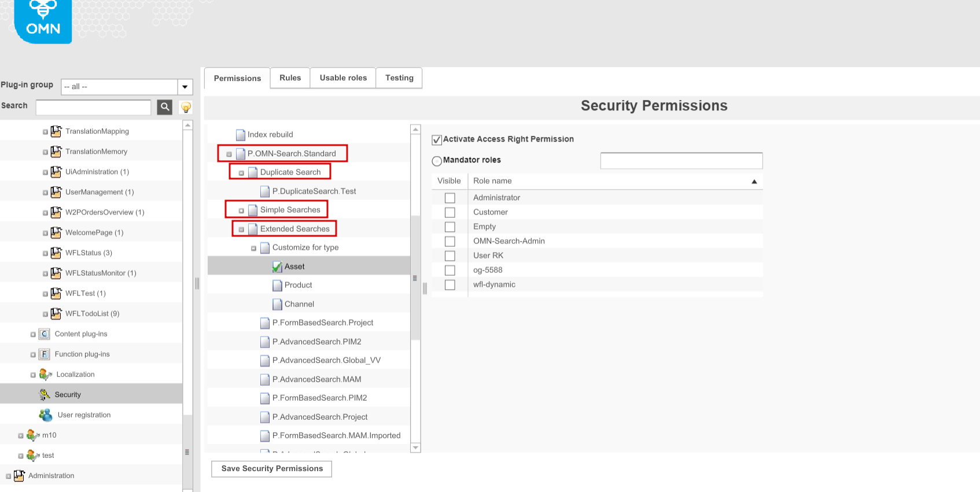Screen dimensions: 980x492
Task: Switch to the Testing tab
Action: point(399,77)
